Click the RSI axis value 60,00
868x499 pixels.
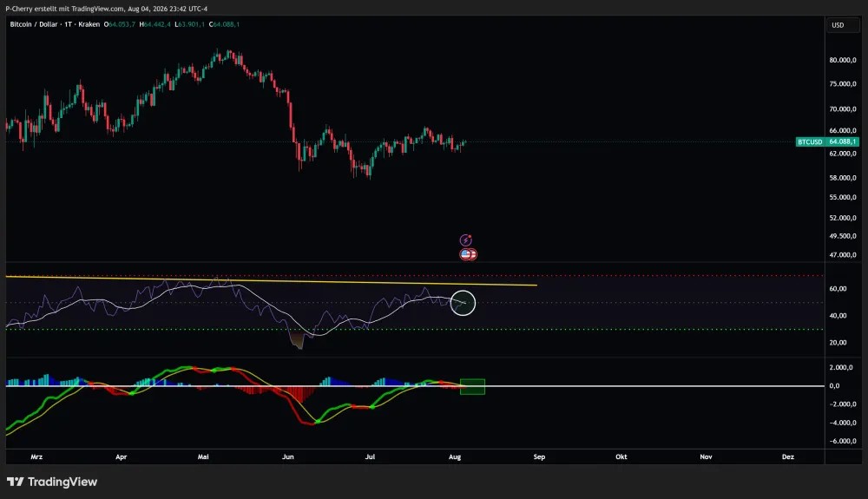838,289
